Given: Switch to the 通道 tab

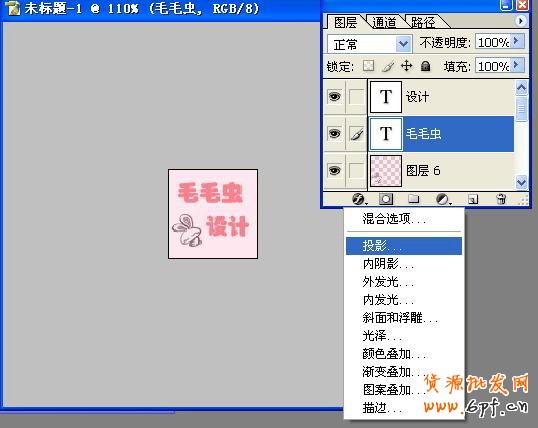Looking at the screenshot, I should coord(385,23).
